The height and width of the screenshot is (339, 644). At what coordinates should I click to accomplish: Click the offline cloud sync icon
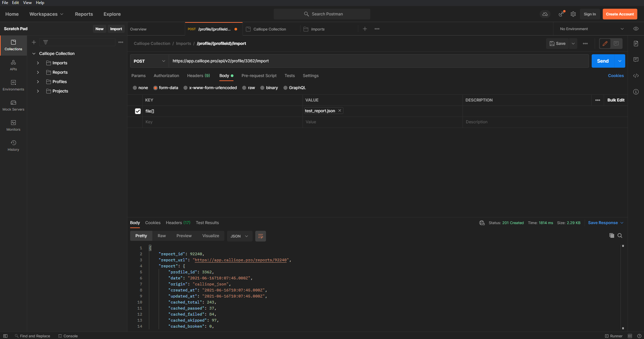545,14
